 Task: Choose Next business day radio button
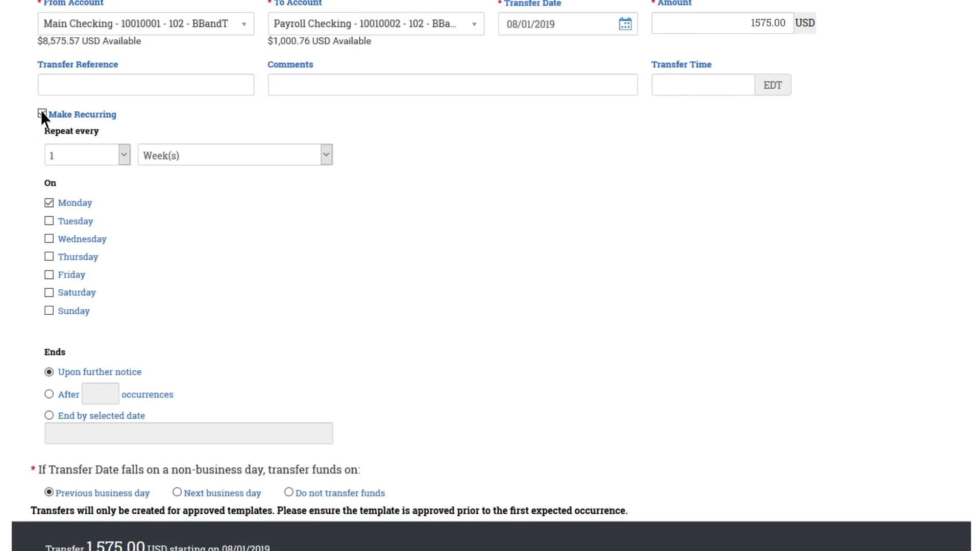(x=177, y=492)
